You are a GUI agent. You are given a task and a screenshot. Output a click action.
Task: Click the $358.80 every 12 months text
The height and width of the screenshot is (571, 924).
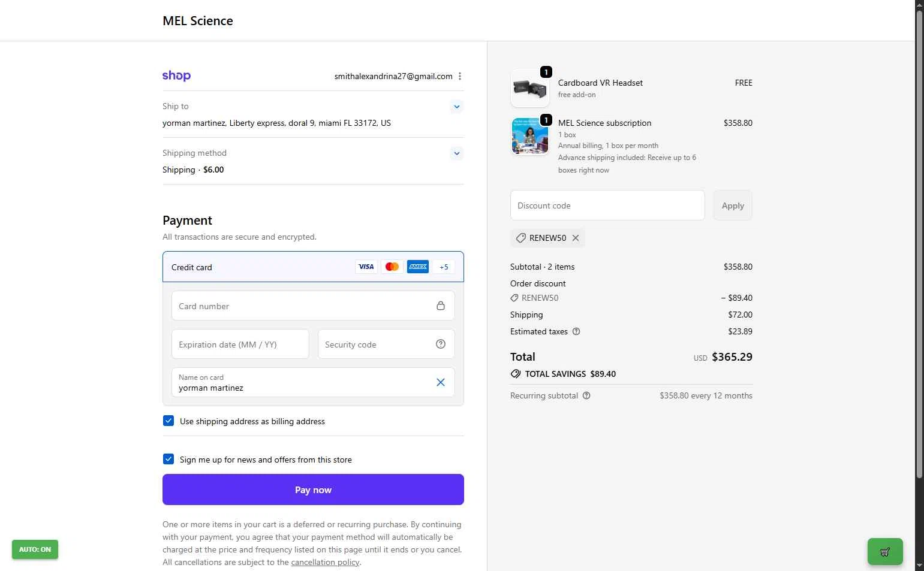tap(706, 395)
